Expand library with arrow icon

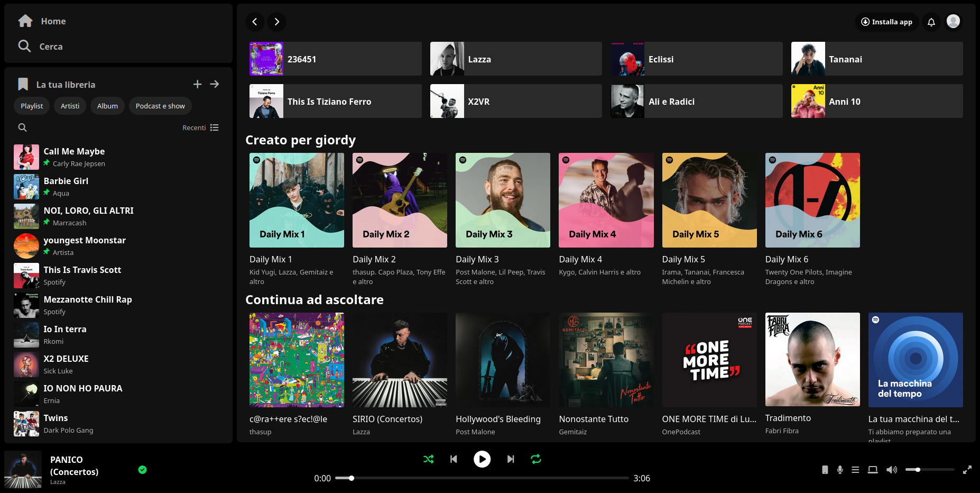214,84
